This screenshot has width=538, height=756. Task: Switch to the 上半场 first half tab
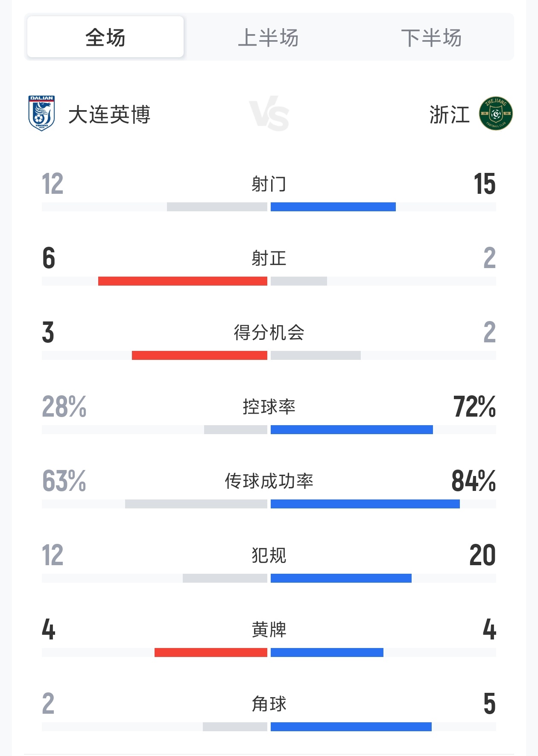coord(268,37)
